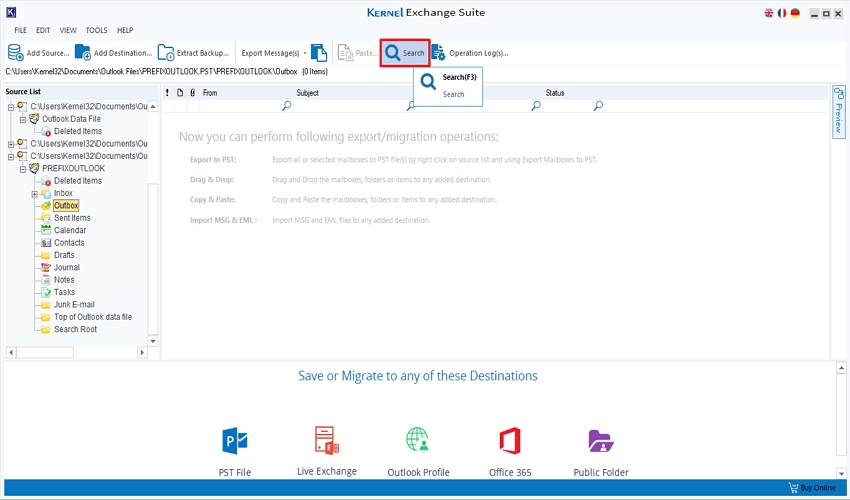Switch language to French flag icon
Screen dimensions: 850x500
(x=782, y=13)
